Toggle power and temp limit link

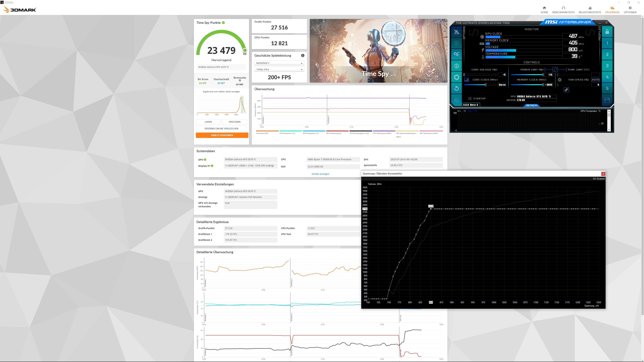tap(555, 69)
